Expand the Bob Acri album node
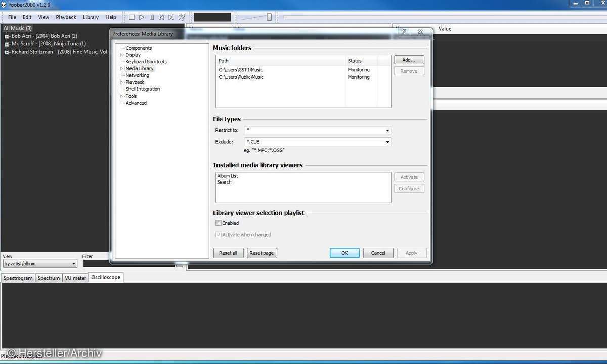This screenshot has width=607, height=364. [7, 36]
